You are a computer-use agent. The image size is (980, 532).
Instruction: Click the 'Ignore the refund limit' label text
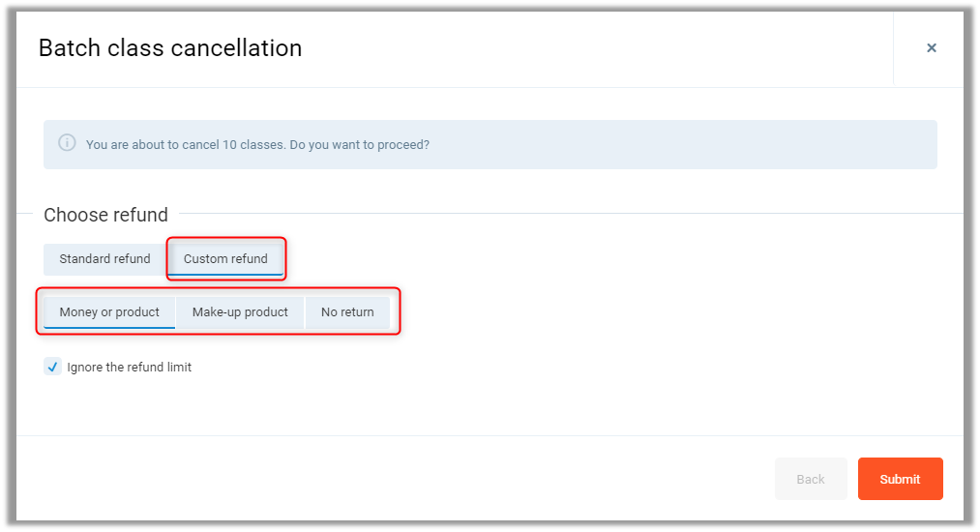click(x=129, y=368)
